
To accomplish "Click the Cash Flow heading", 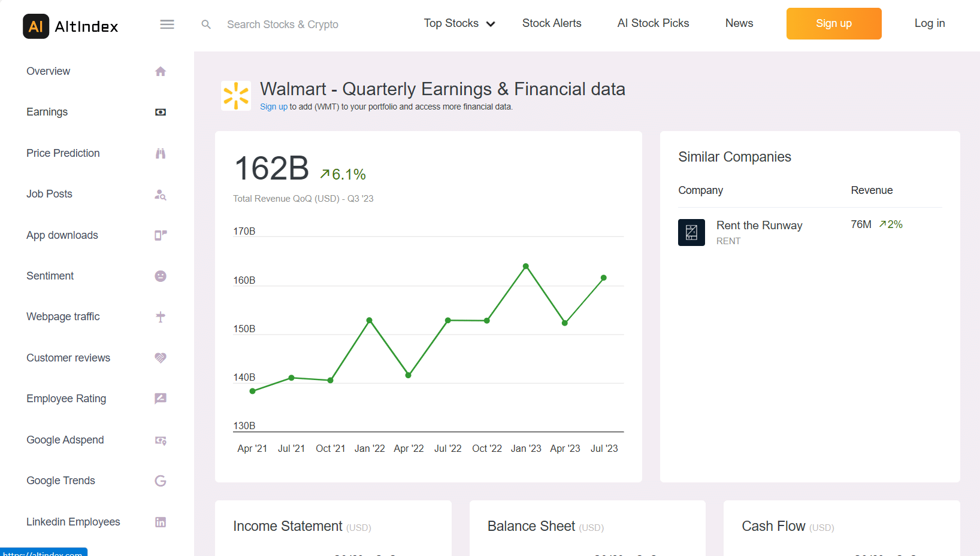I will pos(773,526).
